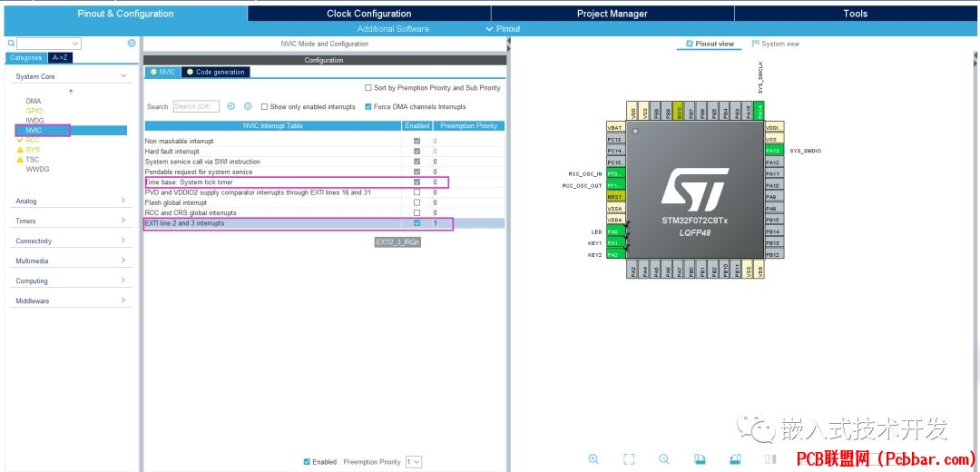This screenshot has width=980, height=472.
Task: Open the bottom Preemption Priority dropdown
Action: tap(414, 462)
